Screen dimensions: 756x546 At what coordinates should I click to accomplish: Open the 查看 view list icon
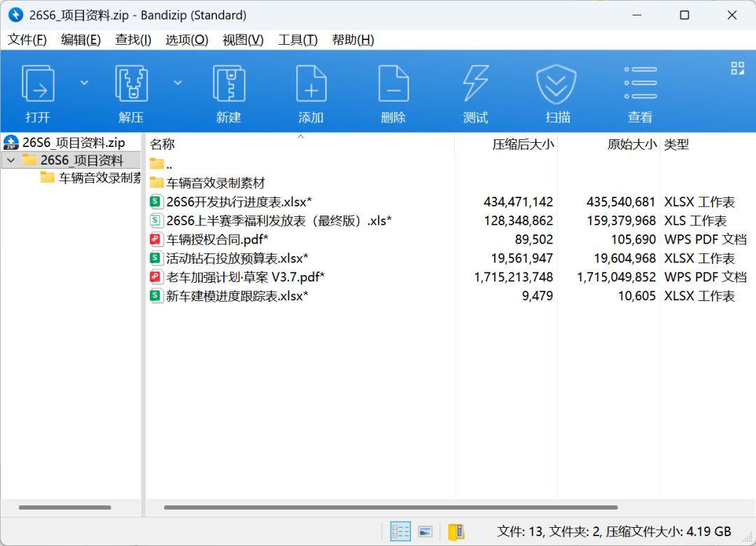coord(640,93)
